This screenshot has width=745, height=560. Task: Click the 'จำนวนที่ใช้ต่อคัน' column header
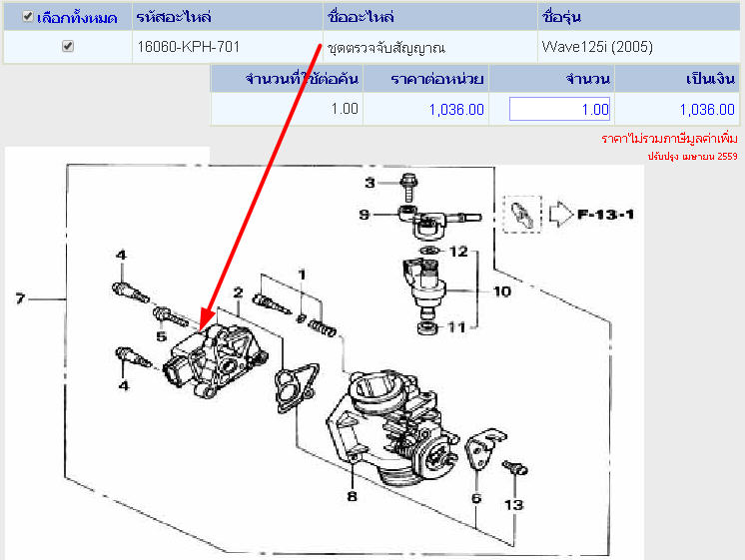pyautogui.click(x=302, y=79)
